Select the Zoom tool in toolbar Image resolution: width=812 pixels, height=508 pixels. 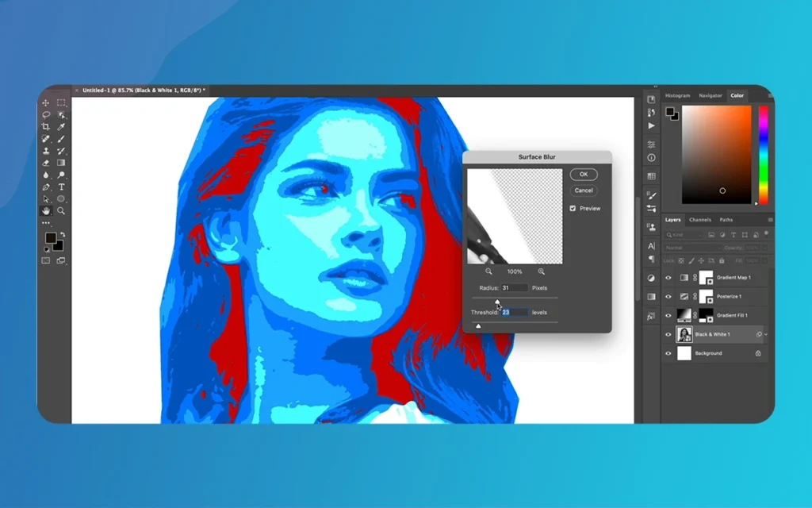point(61,211)
